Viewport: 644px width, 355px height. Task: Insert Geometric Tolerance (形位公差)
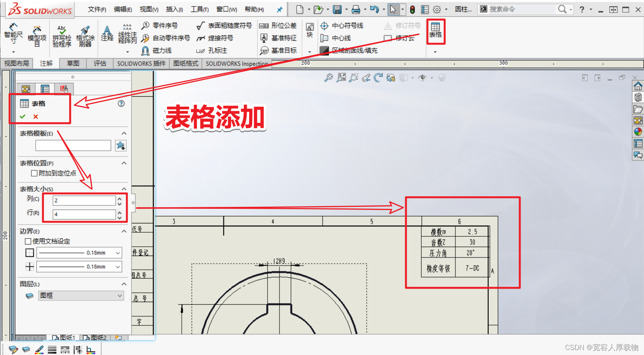pyautogui.click(x=278, y=25)
